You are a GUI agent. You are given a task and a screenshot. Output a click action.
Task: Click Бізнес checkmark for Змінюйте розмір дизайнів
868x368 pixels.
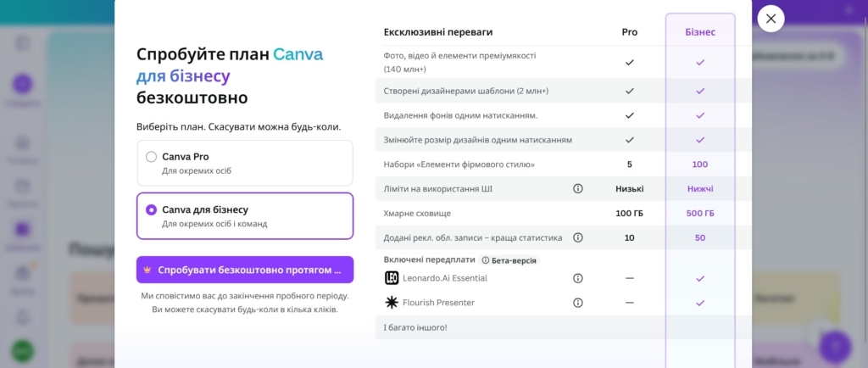pos(700,140)
